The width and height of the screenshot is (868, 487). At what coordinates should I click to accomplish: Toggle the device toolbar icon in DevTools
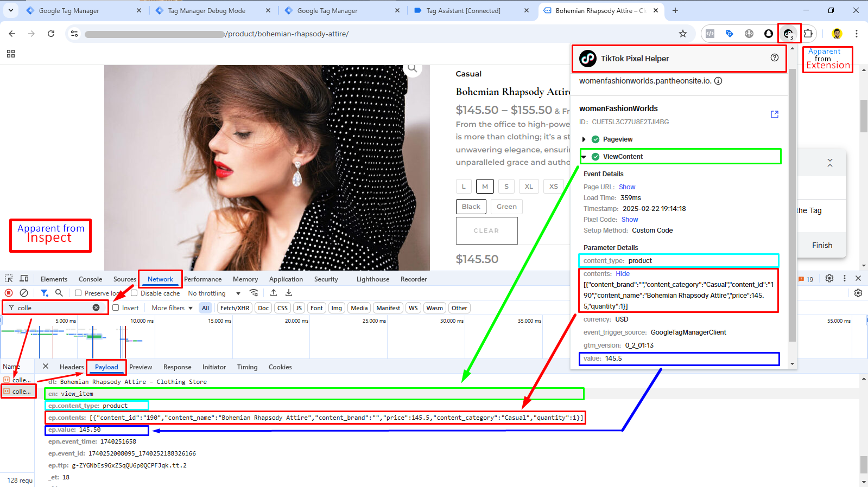tap(24, 279)
